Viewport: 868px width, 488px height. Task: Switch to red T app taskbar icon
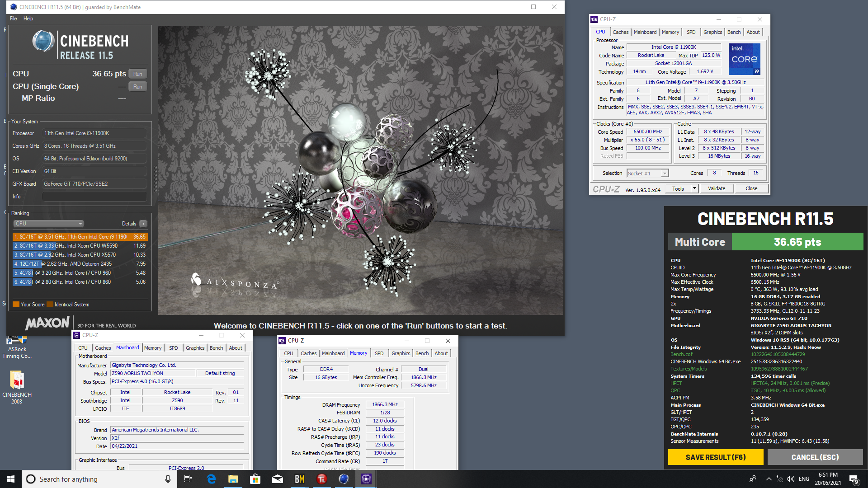321,479
